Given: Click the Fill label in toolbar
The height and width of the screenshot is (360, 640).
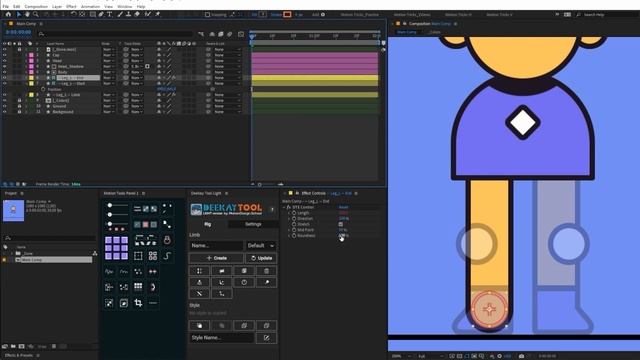Looking at the screenshot, I should coord(254,15).
